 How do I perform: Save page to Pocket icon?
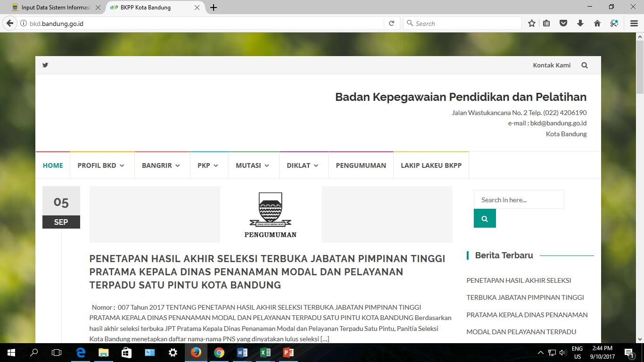pyautogui.click(x=563, y=23)
